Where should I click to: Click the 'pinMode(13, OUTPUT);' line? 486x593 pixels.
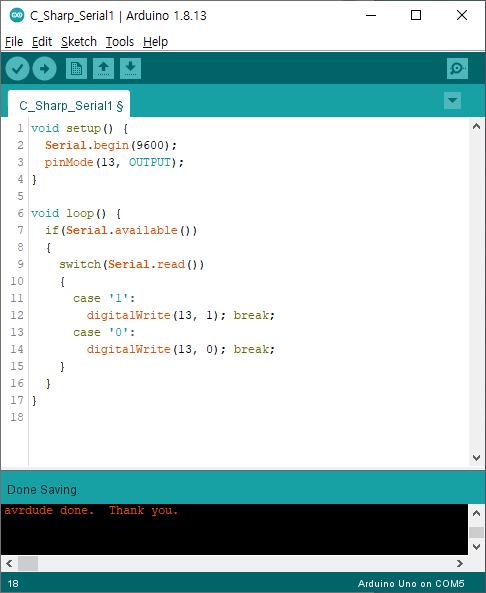tap(114, 162)
